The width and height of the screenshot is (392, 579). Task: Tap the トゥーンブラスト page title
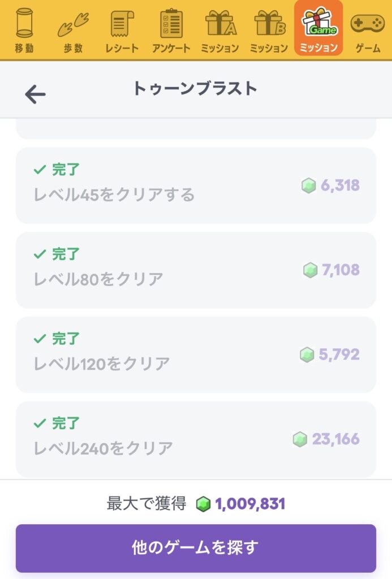pyautogui.click(x=195, y=89)
